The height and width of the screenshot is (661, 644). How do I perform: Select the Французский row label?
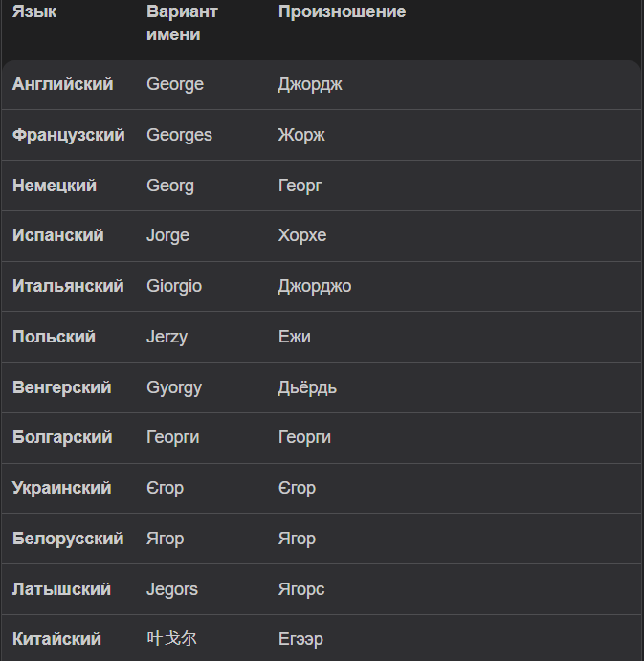coord(69,135)
